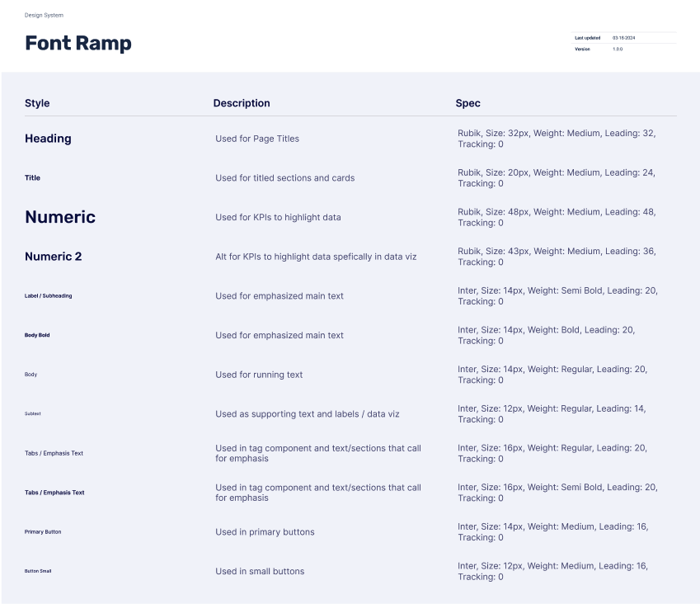Click the Spec column header
This screenshot has height=604, width=700.
(467, 103)
